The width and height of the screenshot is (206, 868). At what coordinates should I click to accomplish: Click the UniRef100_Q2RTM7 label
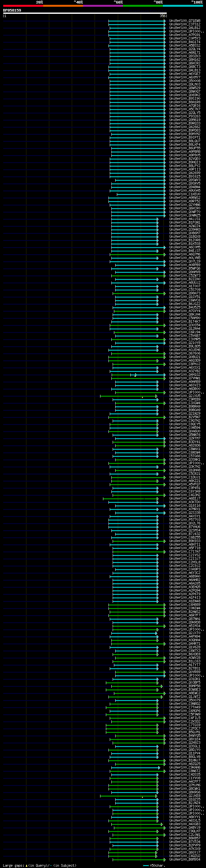(x=185, y=439)
